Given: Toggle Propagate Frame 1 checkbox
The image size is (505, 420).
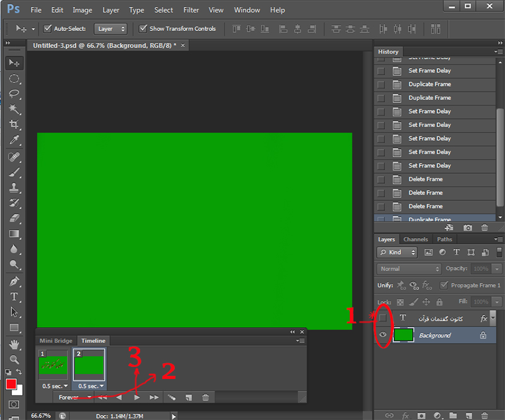Looking at the screenshot, I should pyautogui.click(x=444, y=285).
